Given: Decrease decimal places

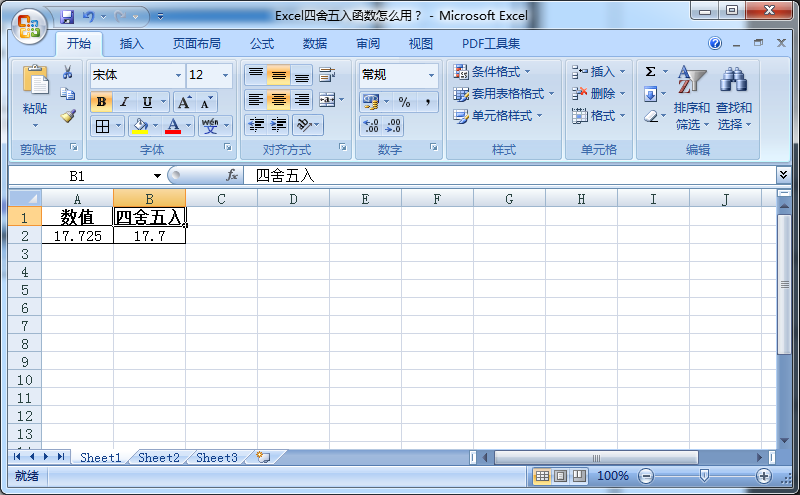Looking at the screenshot, I should pyautogui.click(x=393, y=126).
